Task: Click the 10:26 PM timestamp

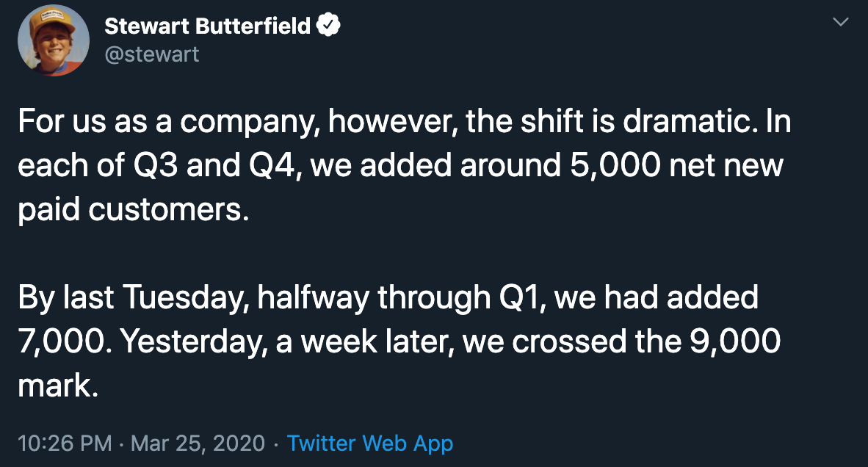Action: (x=65, y=444)
